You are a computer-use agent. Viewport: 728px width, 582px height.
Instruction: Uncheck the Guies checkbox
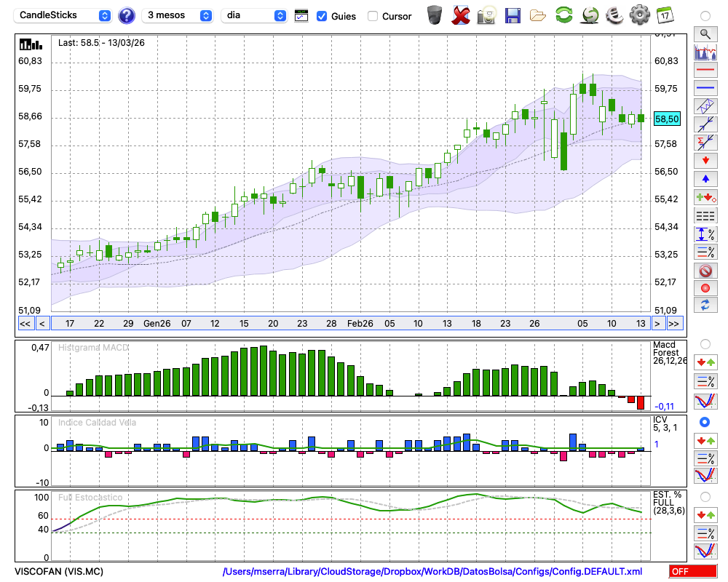322,16
